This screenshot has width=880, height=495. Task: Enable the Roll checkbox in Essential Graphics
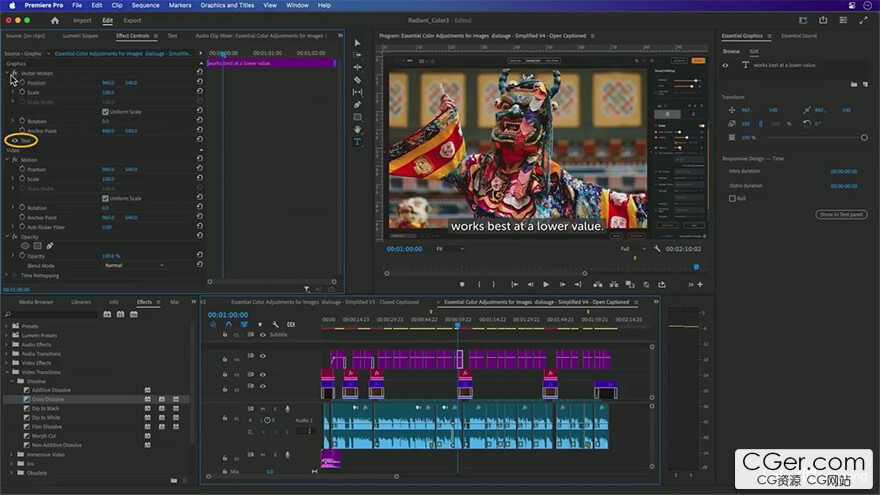click(732, 198)
